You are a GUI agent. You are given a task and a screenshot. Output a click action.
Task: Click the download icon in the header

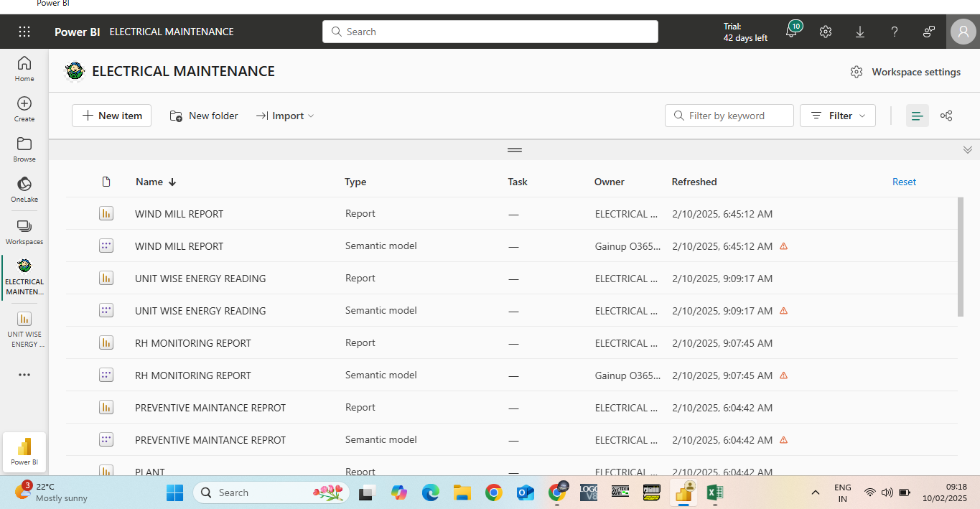(860, 32)
